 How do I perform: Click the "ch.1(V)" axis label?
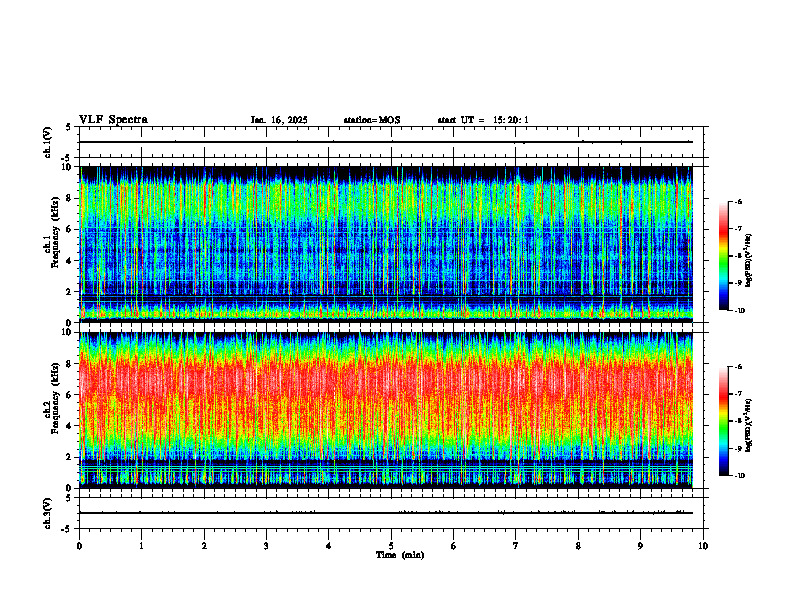(x=47, y=142)
